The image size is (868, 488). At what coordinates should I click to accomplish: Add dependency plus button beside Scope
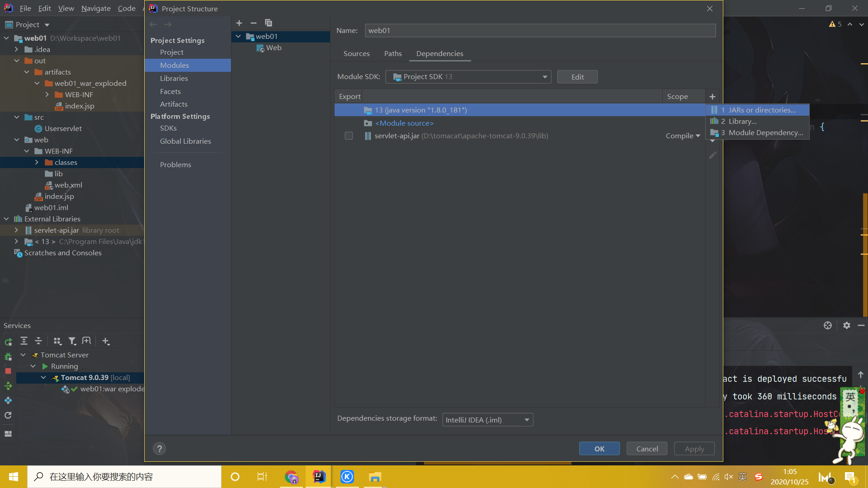tap(712, 97)
